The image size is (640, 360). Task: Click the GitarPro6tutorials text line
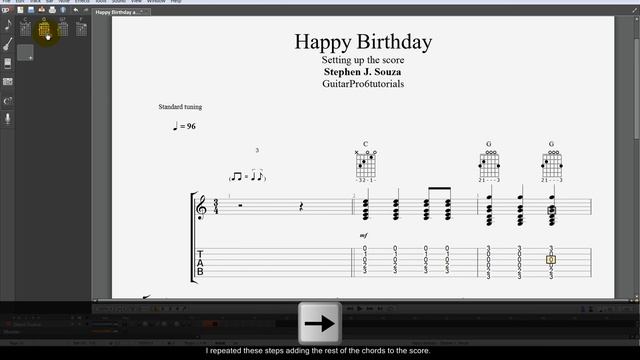click(x=363, y=84)
